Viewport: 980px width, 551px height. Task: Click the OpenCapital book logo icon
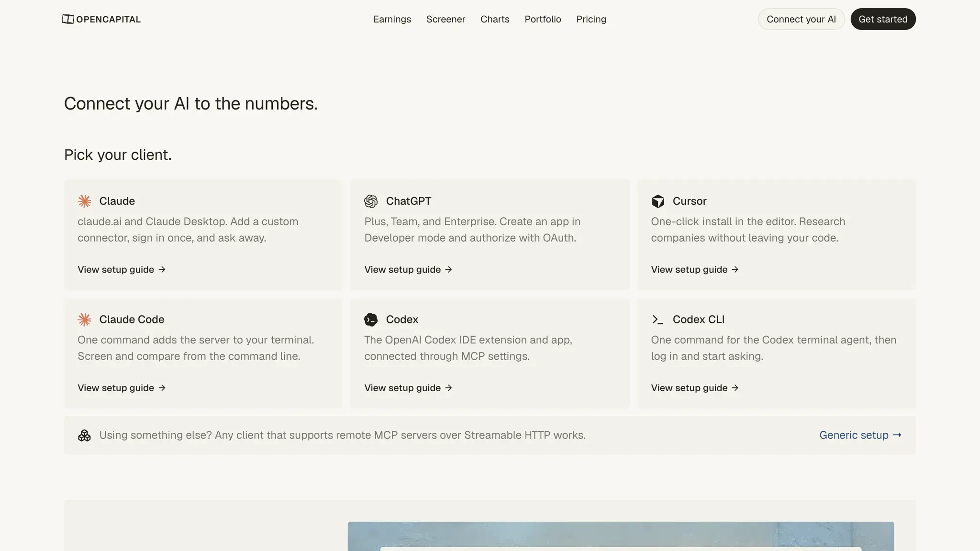click(68, 19)
